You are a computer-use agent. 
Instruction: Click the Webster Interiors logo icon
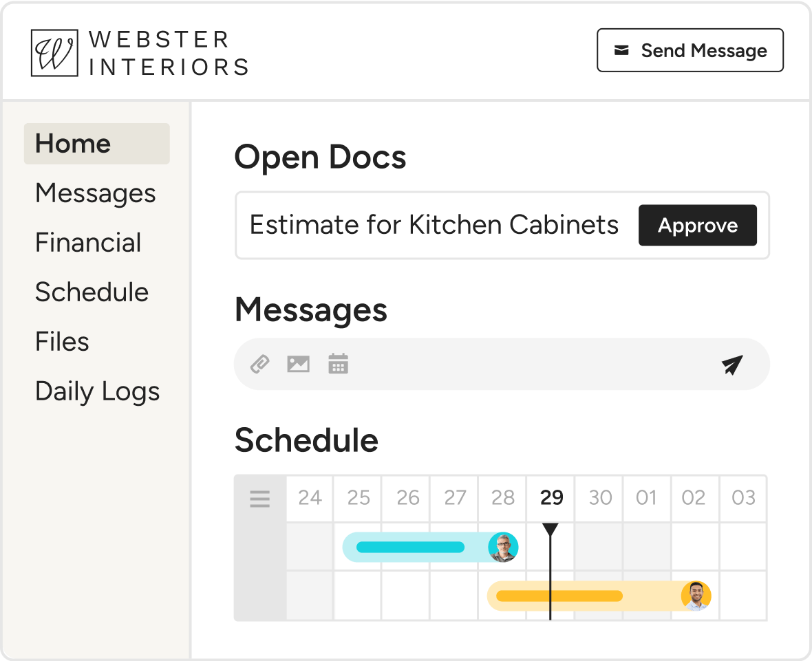pos(54,53)
